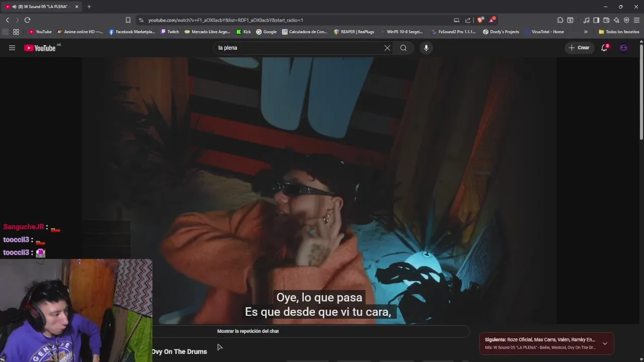This screenshot has width=644, height=362.
Task: Clear the search box text
Action: tap(387, 48)
